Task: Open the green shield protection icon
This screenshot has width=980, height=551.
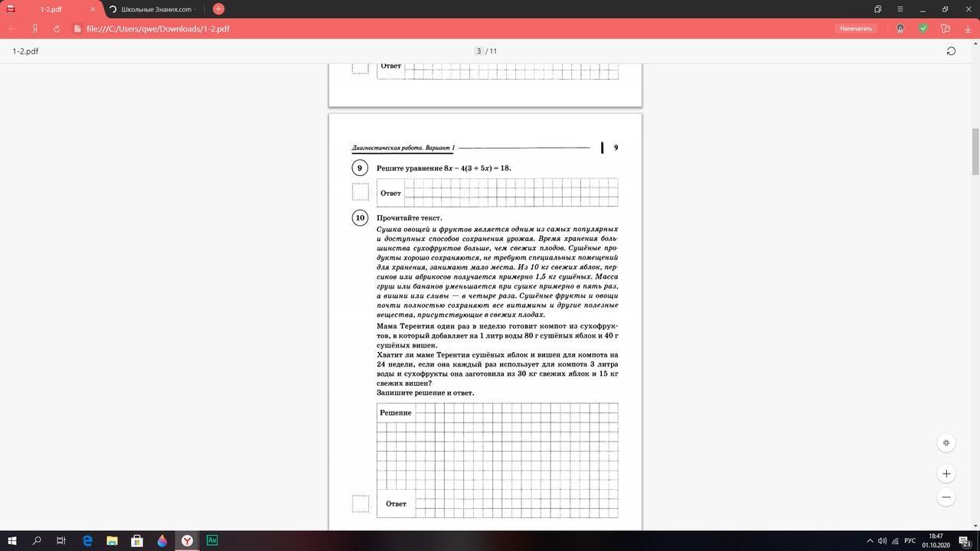Action: (923, 28)
